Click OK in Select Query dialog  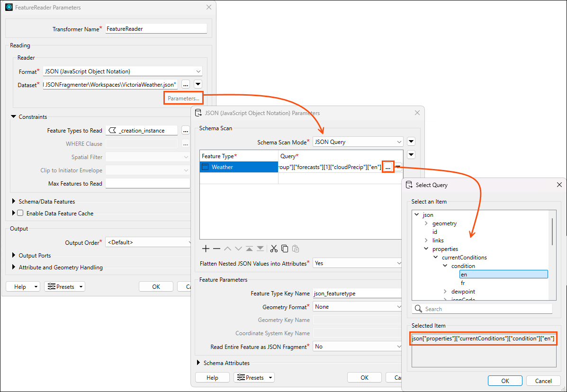click(505, 381)
